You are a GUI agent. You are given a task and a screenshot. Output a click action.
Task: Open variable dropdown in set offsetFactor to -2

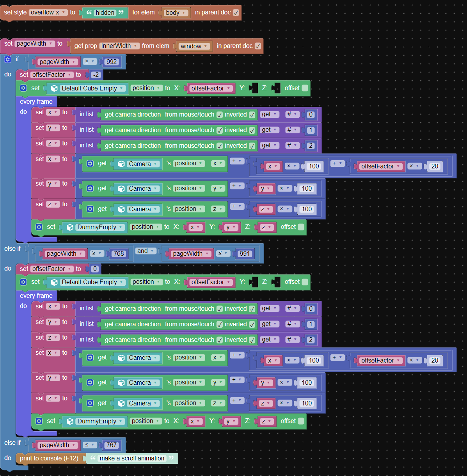tap(52, 75)
